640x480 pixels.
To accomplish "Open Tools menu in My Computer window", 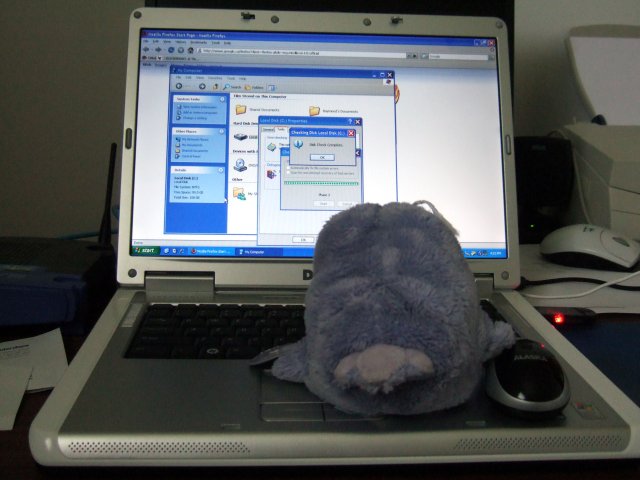I will (x=231, y=78).
